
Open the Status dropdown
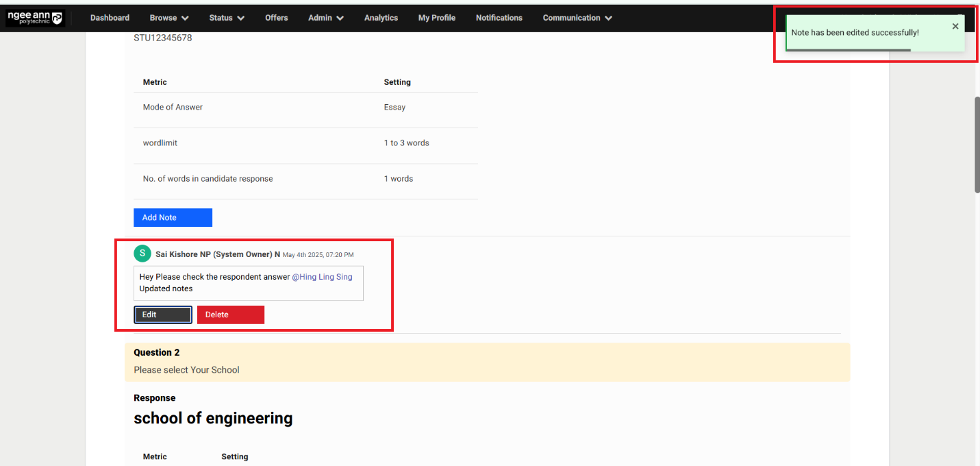click(227, 18)
